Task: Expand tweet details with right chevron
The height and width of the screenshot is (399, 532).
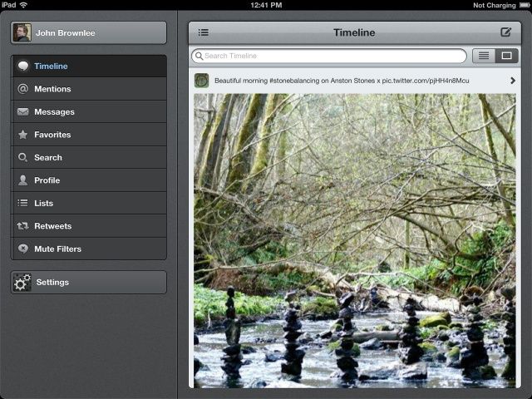Action: pyautogui.click(x=512, y=81)
